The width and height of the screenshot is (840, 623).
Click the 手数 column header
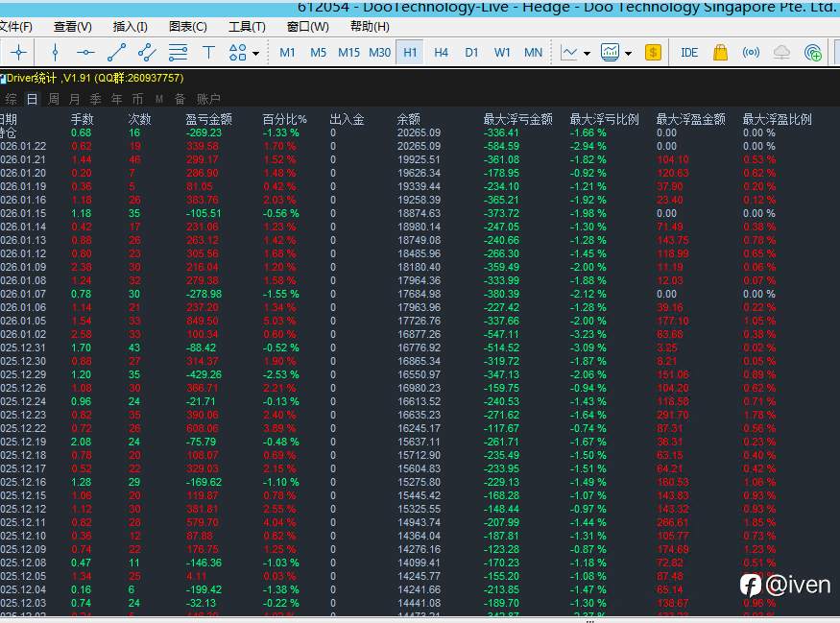click(x=82, y=119)
